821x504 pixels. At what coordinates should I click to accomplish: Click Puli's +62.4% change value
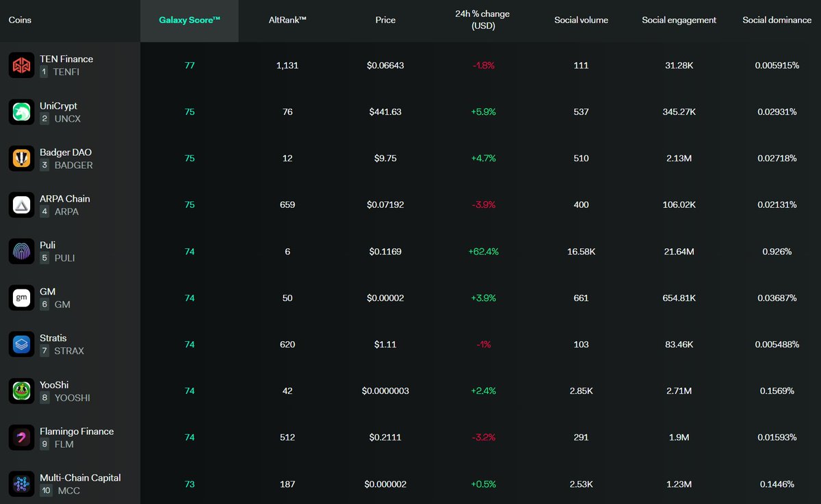point(483,252)
